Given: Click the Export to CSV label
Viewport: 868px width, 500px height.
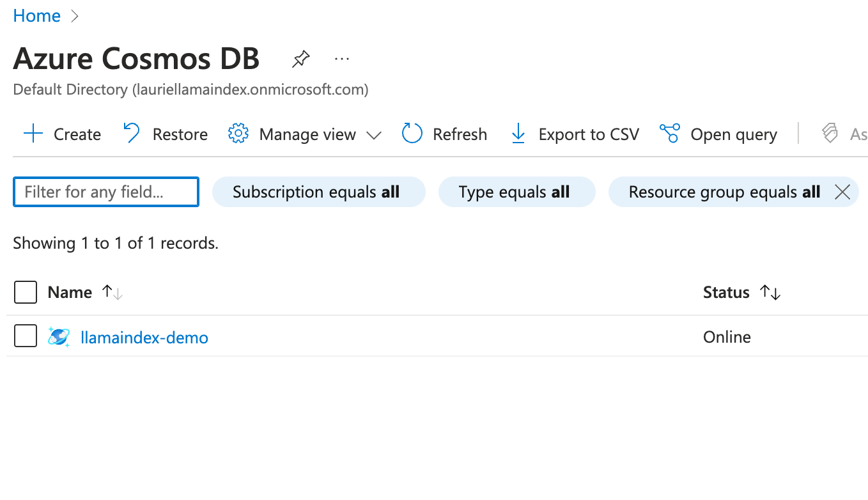Looking at the screenshot, I should click(x=589, y=134).
